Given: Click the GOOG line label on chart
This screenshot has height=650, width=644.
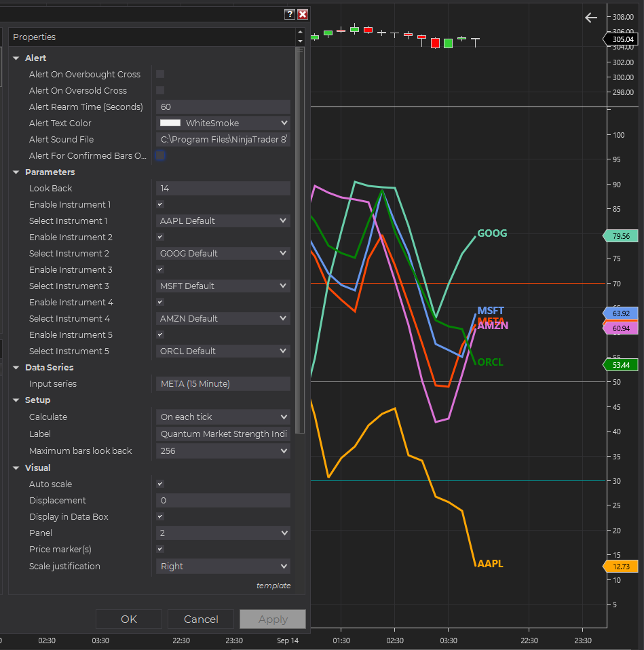Looking at the screenshot, I should click(492, 233).
